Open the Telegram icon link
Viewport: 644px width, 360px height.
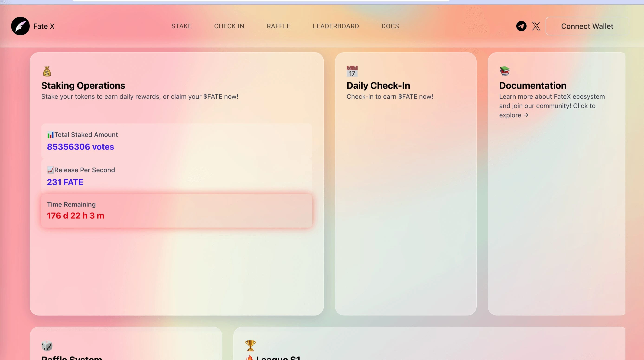point(521,26)
